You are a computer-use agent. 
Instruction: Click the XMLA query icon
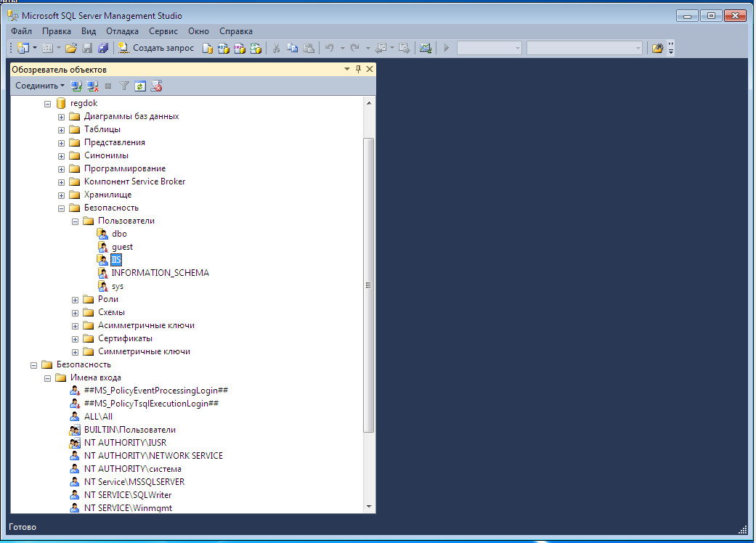pos(256,48)
